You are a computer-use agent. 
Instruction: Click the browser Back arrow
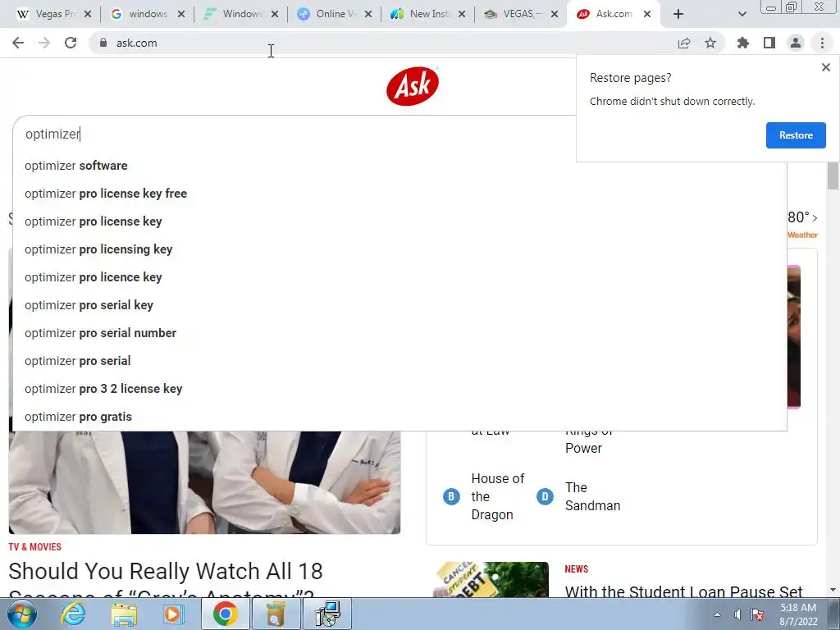click(x=18, y=43)
